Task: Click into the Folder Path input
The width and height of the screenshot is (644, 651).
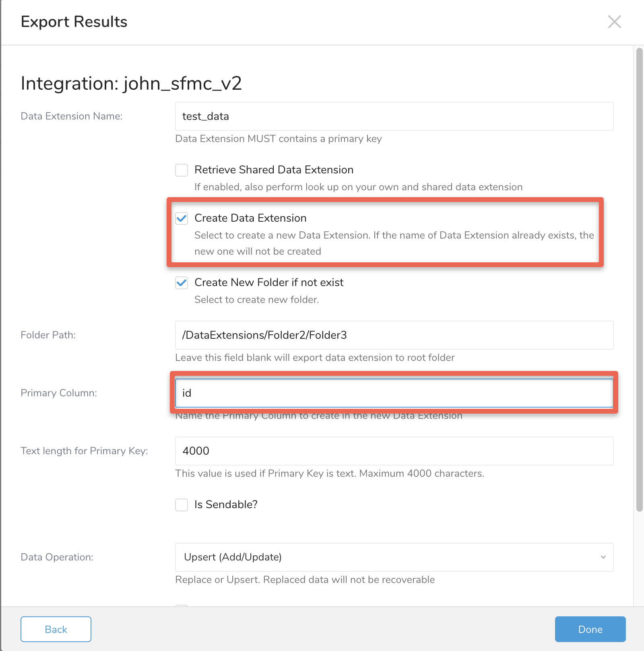Action: 394,335
